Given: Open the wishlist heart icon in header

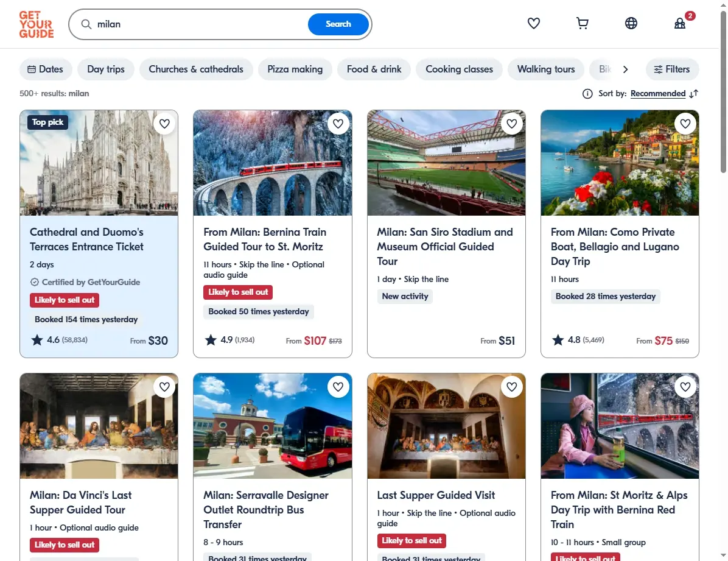Looking at the screenshot, I should 533,23.
